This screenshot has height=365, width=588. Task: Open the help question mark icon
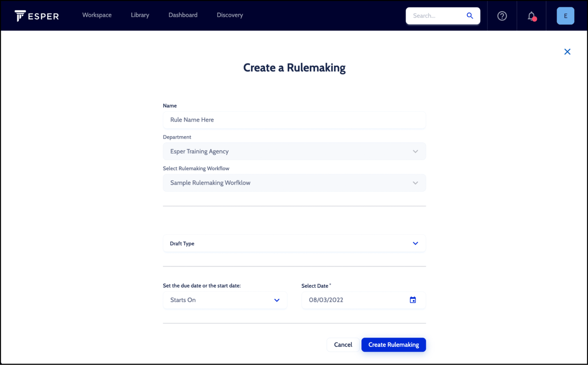click(502, 15)
